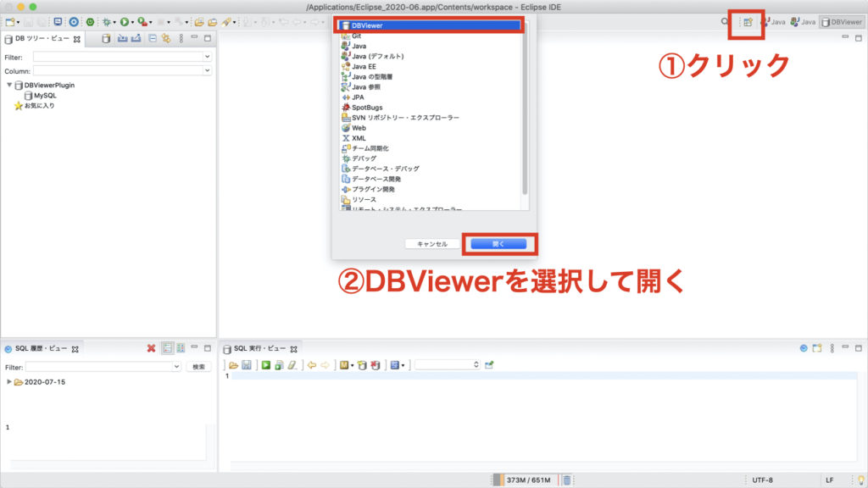Select the MySQL tree node
The height and width of the screenshot is (488, 868).
tap(40, 95)
